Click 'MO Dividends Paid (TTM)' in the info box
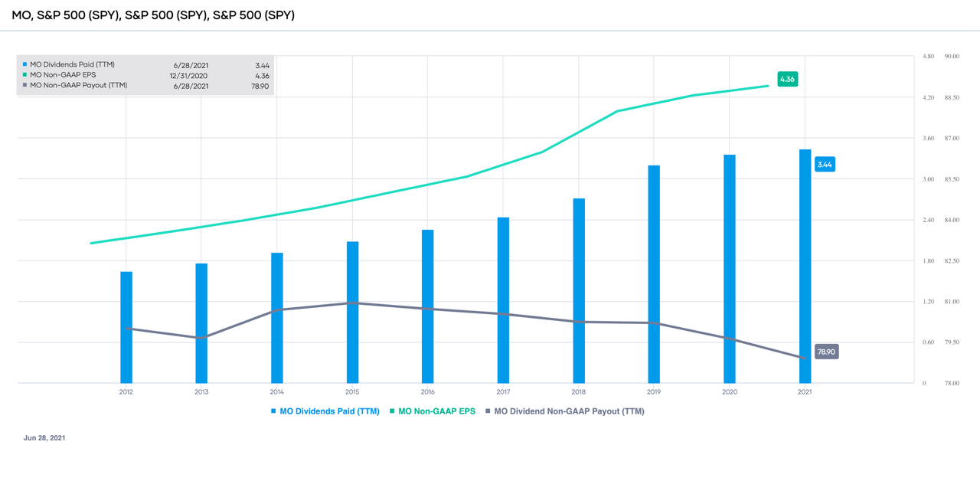 (72, 64)
